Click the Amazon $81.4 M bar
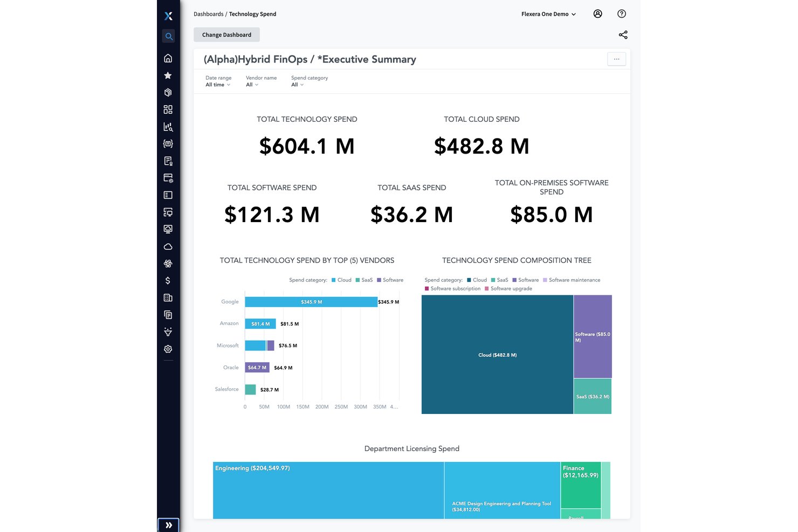The height and width of the screenshot is (532, 798). pyautogui.click(x=260, y=324)
